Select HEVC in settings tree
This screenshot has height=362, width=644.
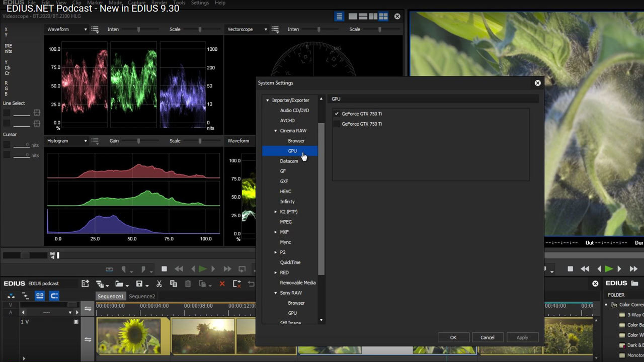point(286,191)
